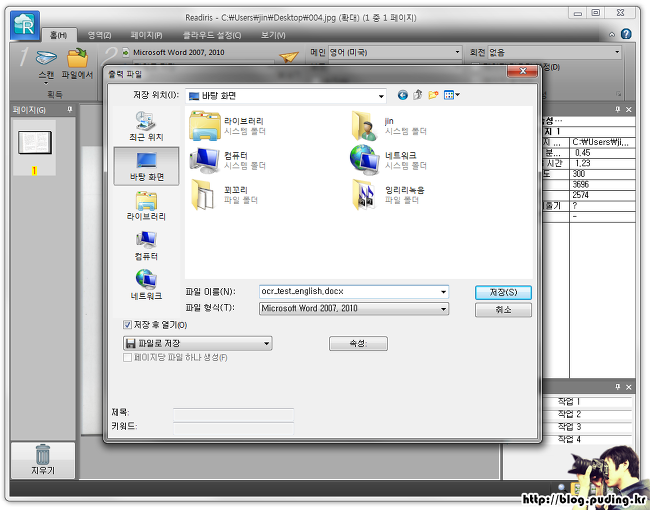The height and width of the screenshot is (510, 650).
Task: Close the Output File (출력 파일) dialog
Action: pos(522,71)
